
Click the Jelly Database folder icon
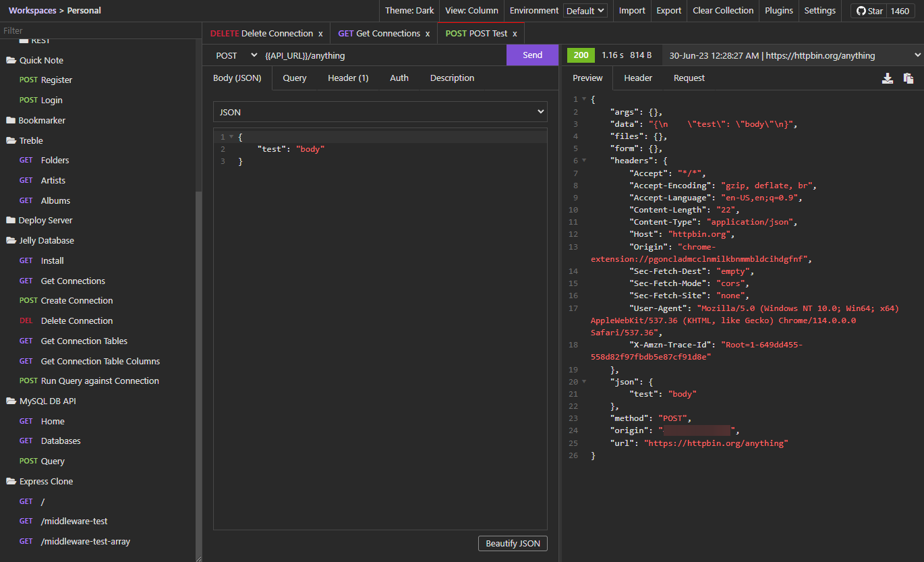click(x=11, y=240)
